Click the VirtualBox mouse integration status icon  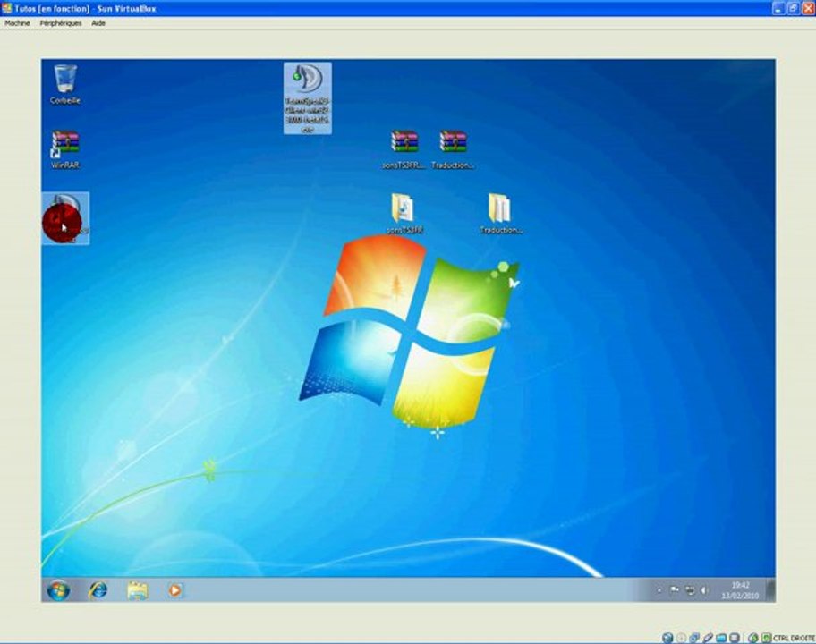[753, 638]
